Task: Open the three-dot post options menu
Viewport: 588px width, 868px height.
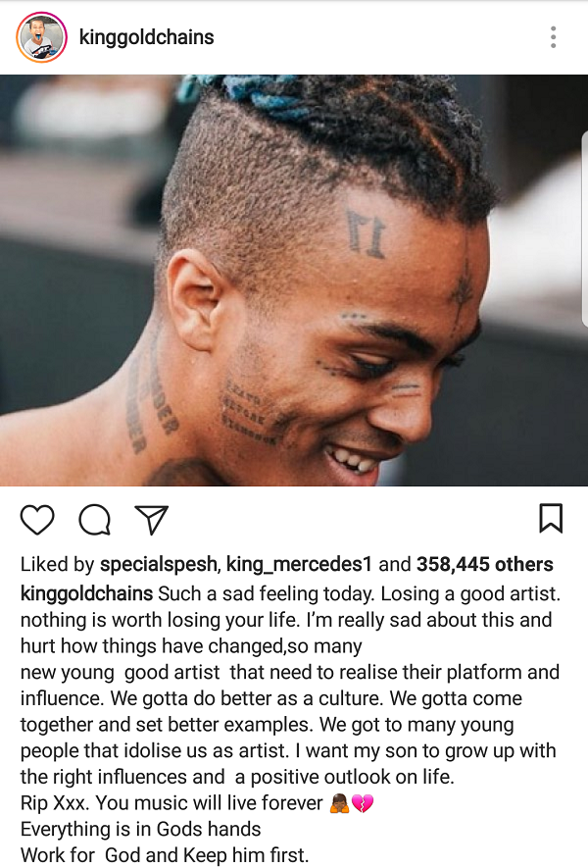Action: coord(553,37)
